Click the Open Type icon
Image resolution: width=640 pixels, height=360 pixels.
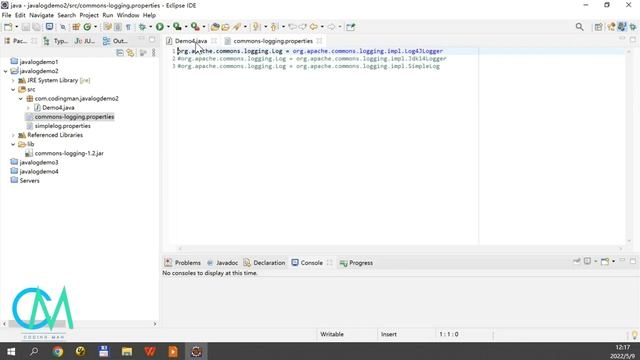pyautogui.click(x=215, y=27)
